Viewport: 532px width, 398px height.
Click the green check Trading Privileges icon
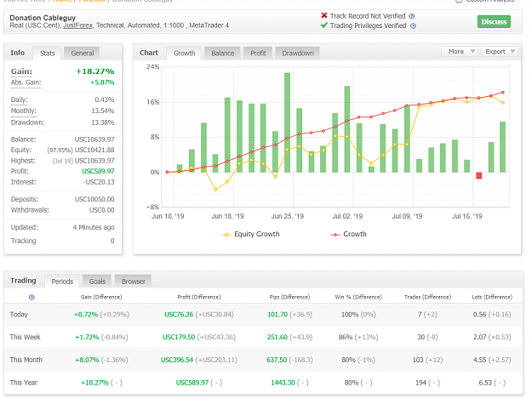coord(324,26)
